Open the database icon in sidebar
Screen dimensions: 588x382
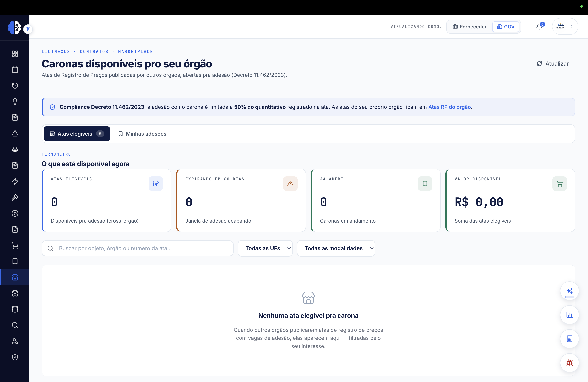point(15,309)
